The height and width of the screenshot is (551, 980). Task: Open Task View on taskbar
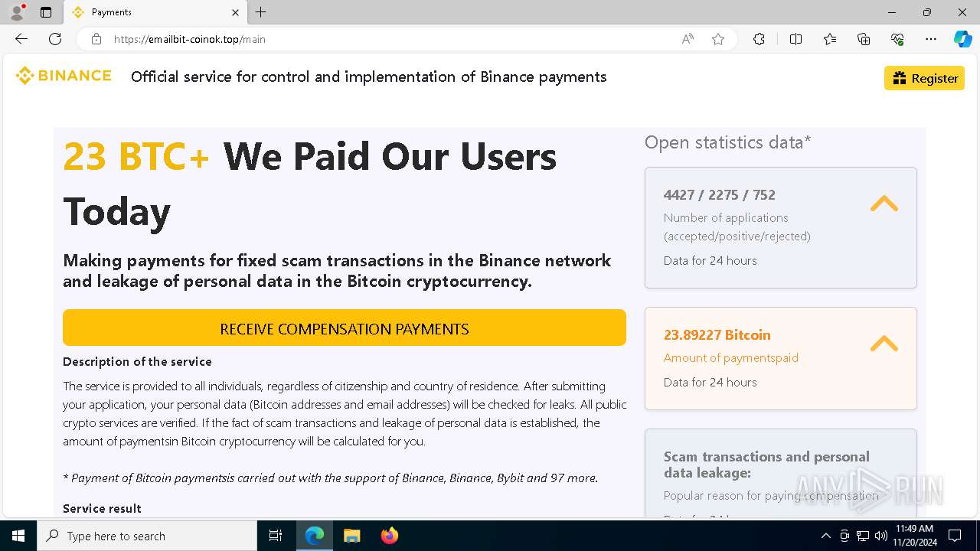coord(276,536)
